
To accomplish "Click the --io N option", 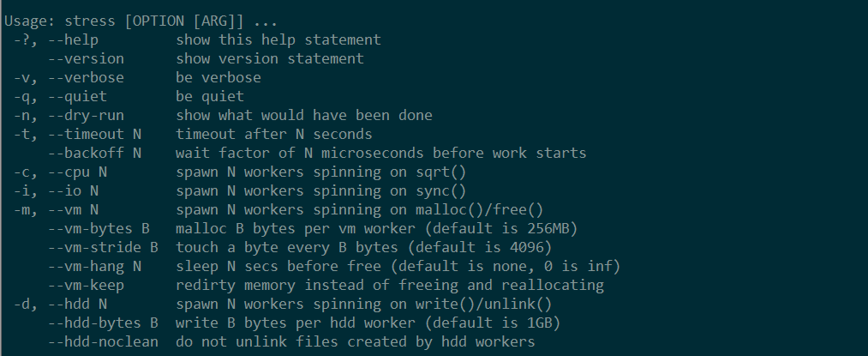I will tap(73, 191).
